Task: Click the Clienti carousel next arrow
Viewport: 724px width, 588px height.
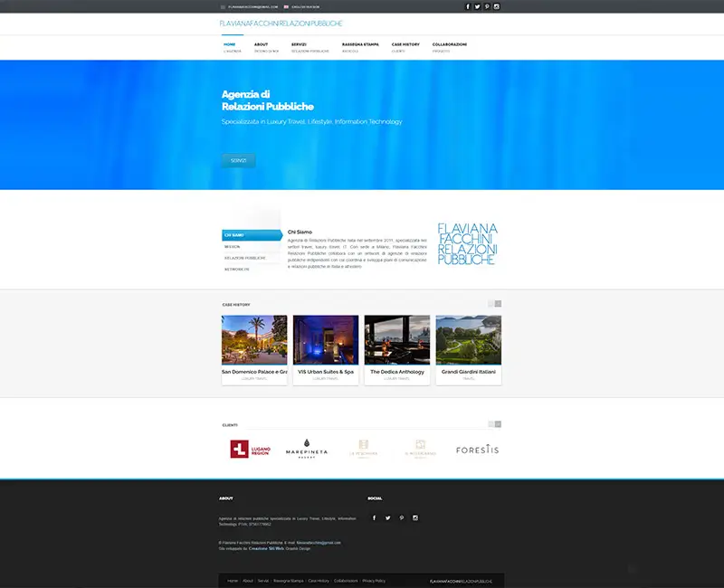Action: tap(499, 423)
